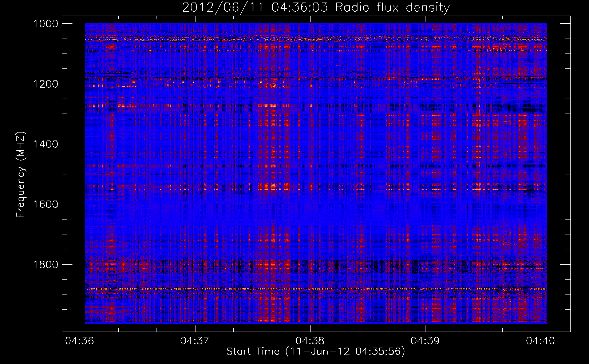Click the 1200 frequency tick label
This screenshot has width=589, height=364.
[x=46, y=84]
